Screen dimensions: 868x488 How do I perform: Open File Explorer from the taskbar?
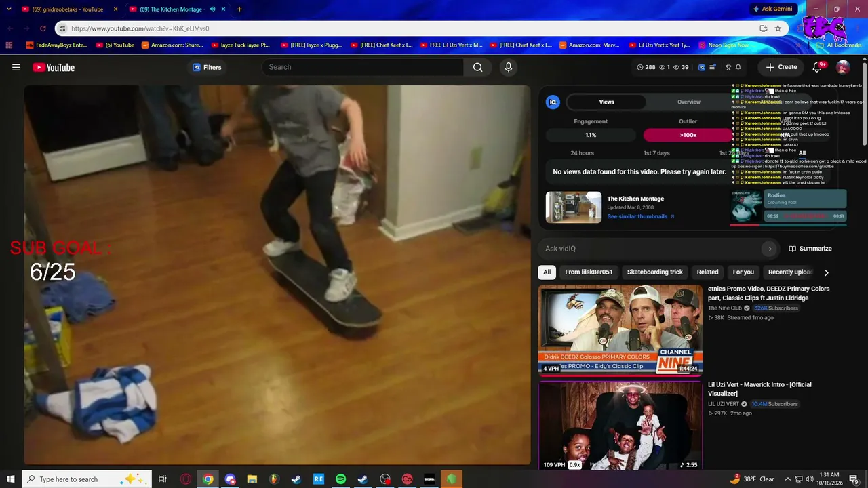pos(252,479)
